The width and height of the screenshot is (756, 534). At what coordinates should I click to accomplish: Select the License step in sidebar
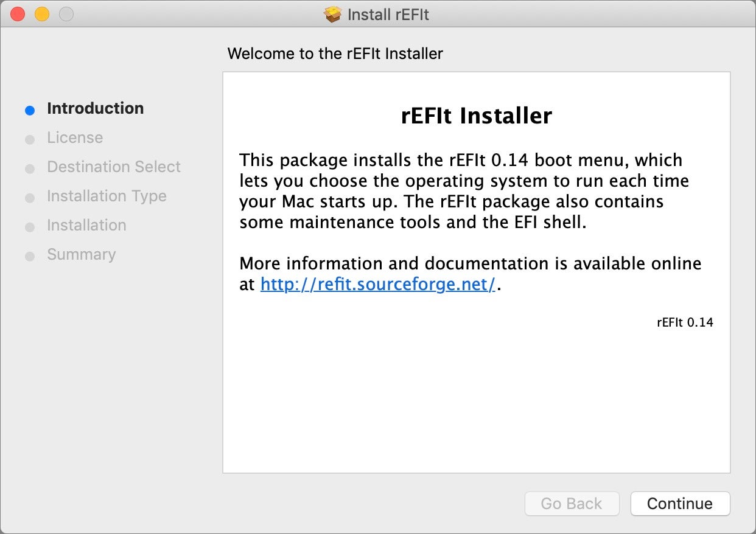pyautogui.click(x=75, y=137)
